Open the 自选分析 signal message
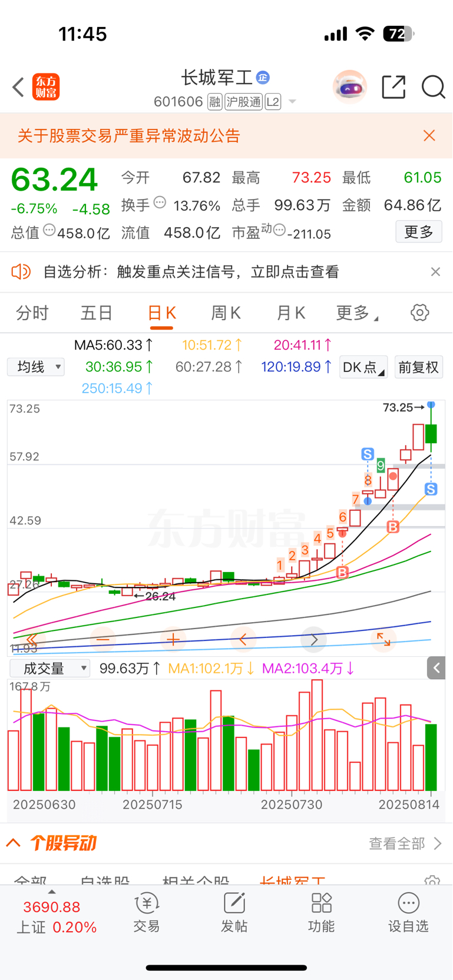The height and width of the screenshot is (980, 453). point(191,272)
